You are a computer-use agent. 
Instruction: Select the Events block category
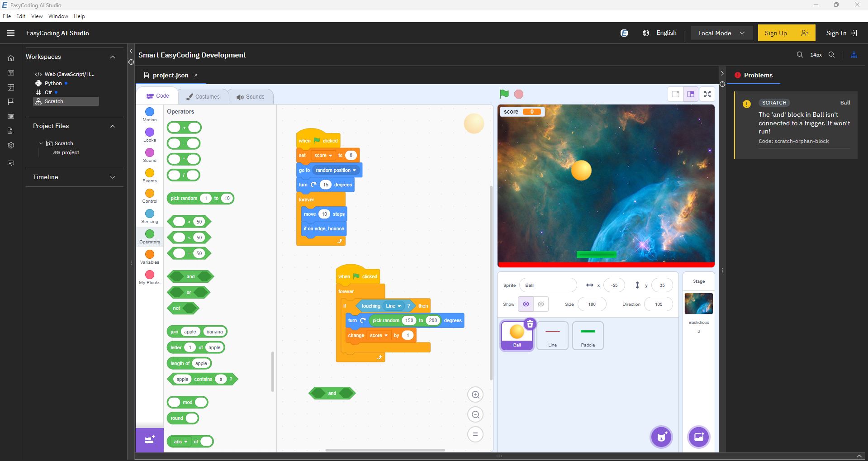(x=150, y=176)
